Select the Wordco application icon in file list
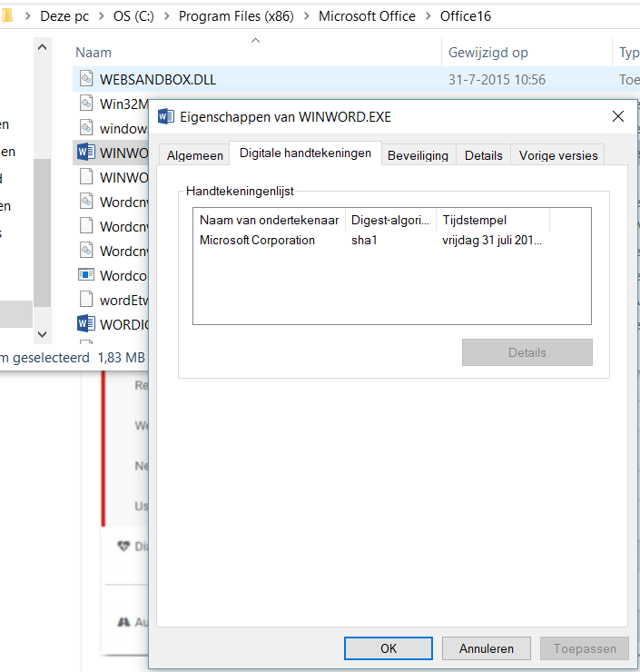640x672 pixels. pos(86,275)
